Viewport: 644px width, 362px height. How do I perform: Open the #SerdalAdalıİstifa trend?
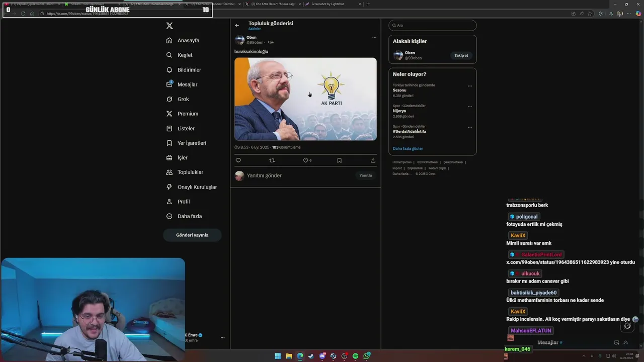tap(410, 132)
